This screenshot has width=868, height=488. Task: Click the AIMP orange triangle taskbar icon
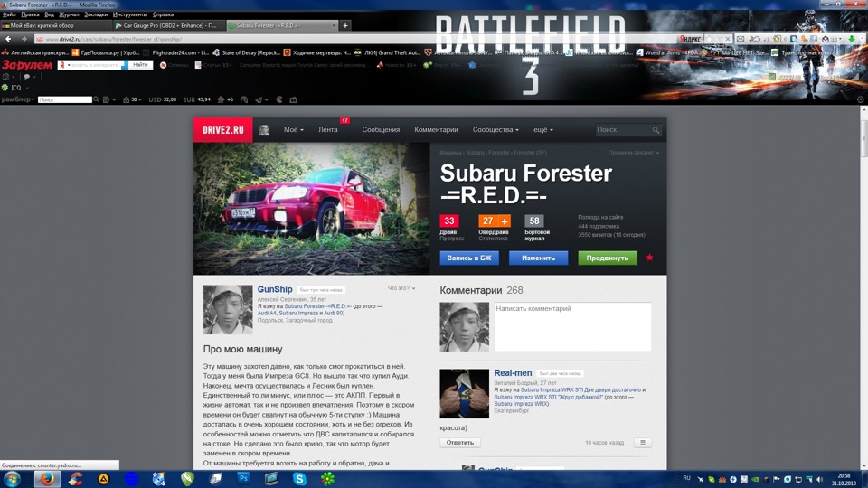(x=103, y=479)
